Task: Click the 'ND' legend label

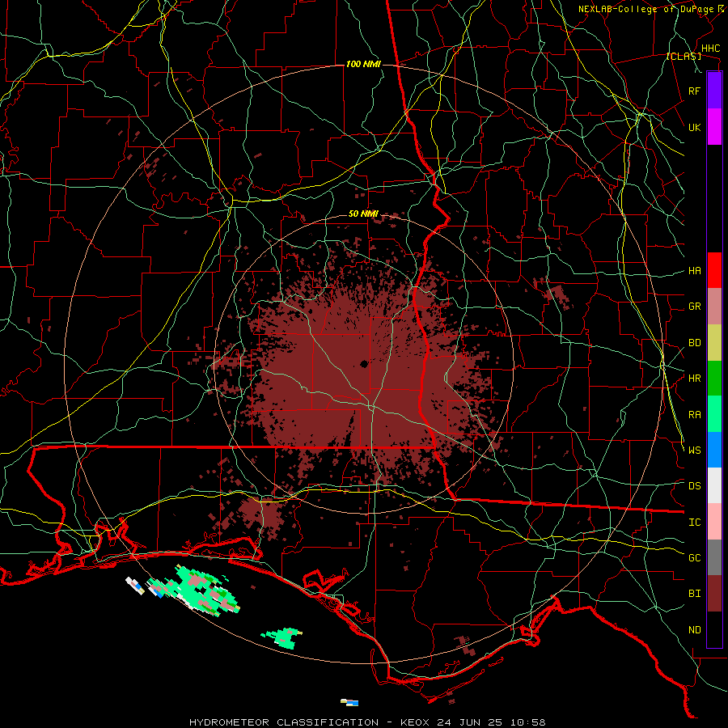Action: tap(694, 630)
